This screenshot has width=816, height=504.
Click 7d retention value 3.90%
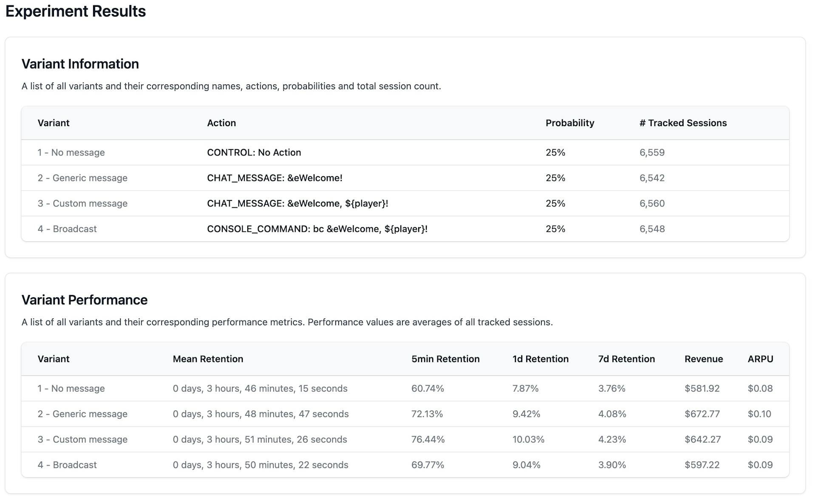coord(612,465)
